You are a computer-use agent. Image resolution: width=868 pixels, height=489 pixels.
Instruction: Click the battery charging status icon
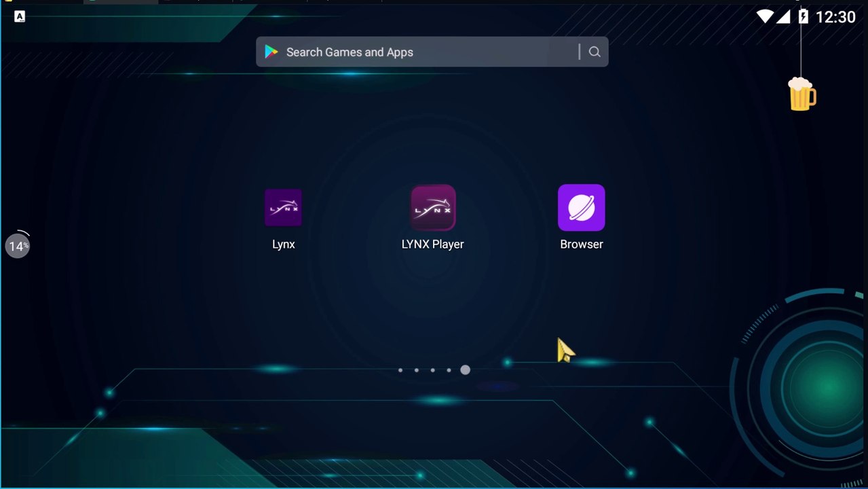[x=804, y=16]
